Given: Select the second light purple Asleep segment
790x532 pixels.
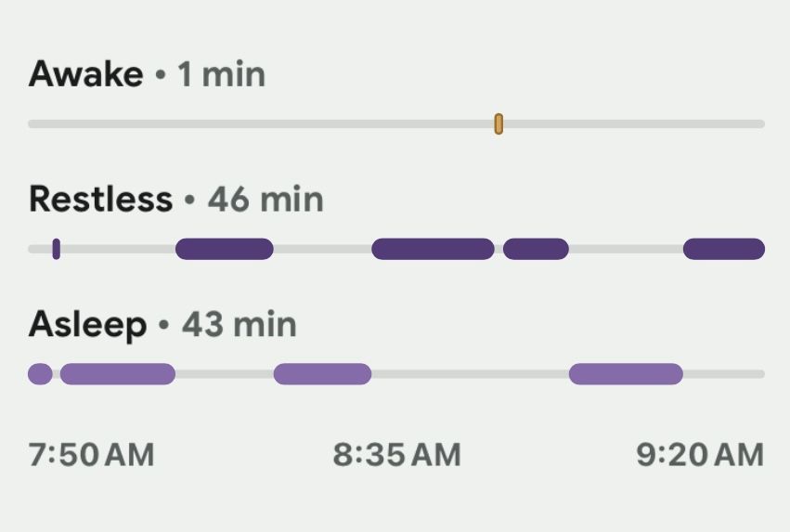Looking at the screenshot, I should [x=118, y=374].
